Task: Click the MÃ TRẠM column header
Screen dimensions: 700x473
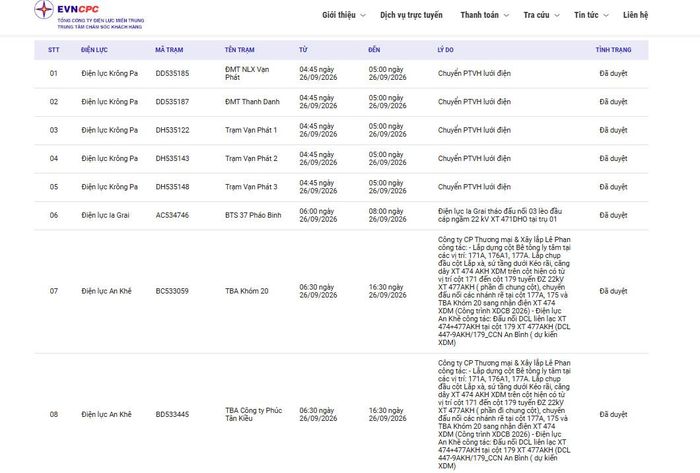Action: [169, 50]
